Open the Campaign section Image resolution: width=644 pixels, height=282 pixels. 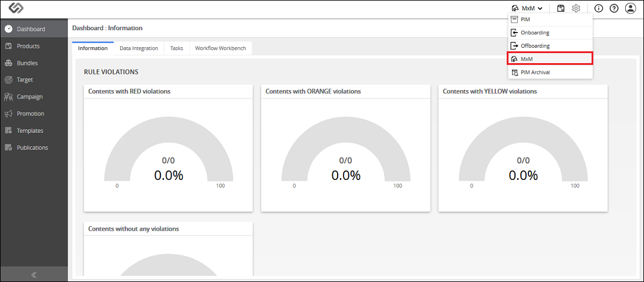pos(34,97)
